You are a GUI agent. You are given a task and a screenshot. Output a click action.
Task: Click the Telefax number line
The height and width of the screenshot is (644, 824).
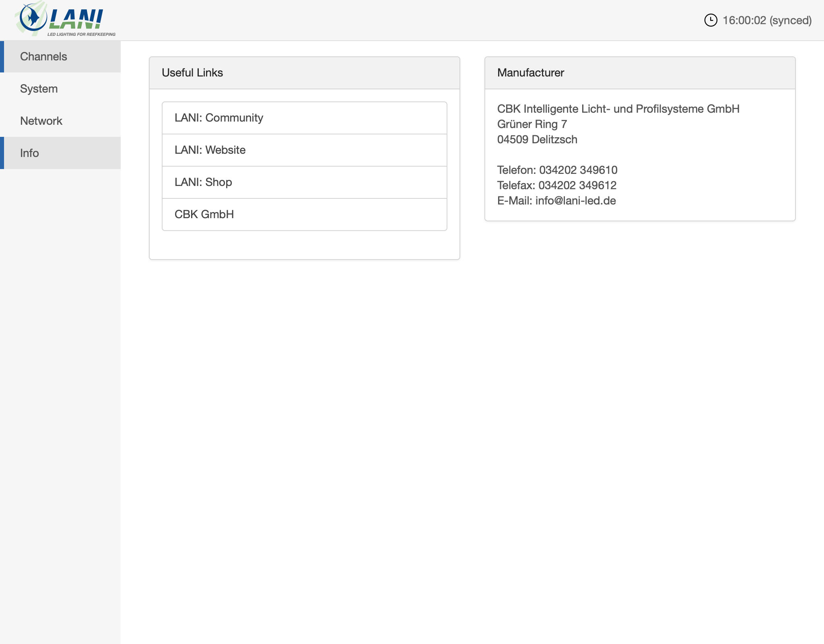point(556,186)
